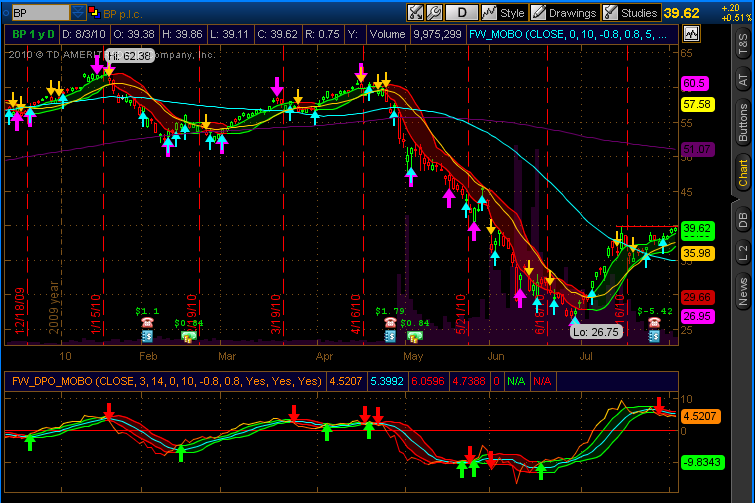Click the 57.58 yellow price label
The height and width of the screenshot is (503, 755).
point(698,104)
